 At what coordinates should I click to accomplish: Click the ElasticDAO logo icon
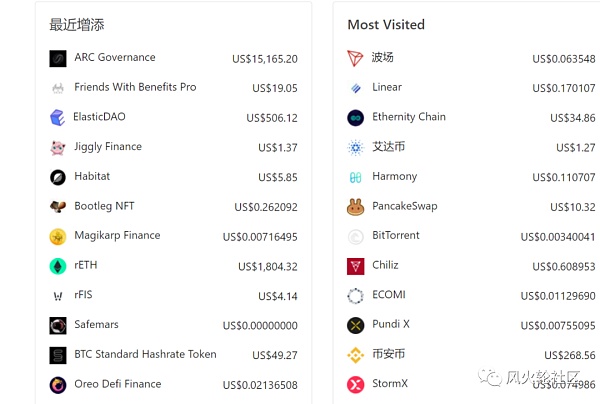click(x=57, y=118)
